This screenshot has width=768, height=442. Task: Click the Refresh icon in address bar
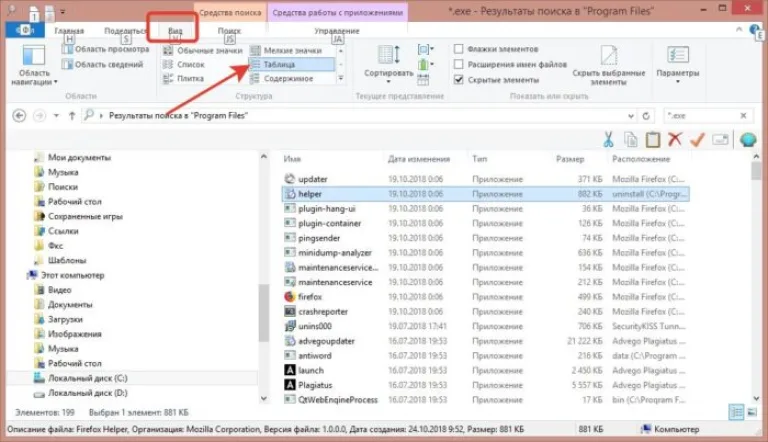pos(646,116)
